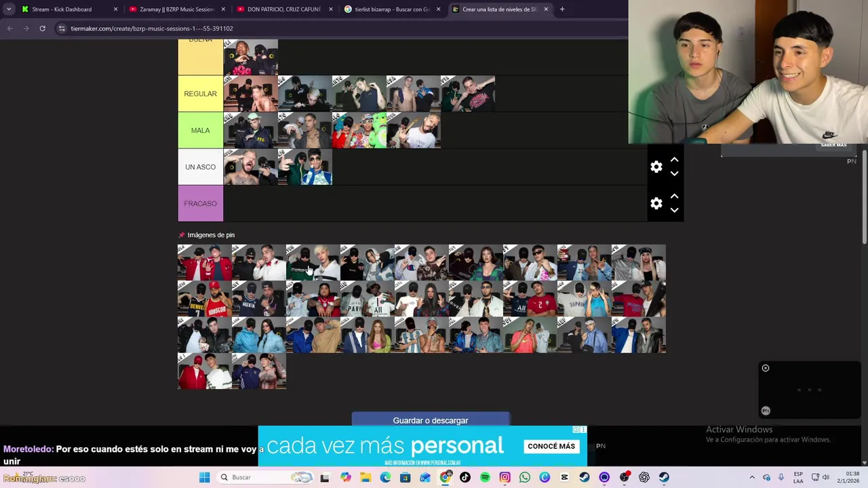Reload the tiermaker page
868x488 pixels.
point(42,28)
